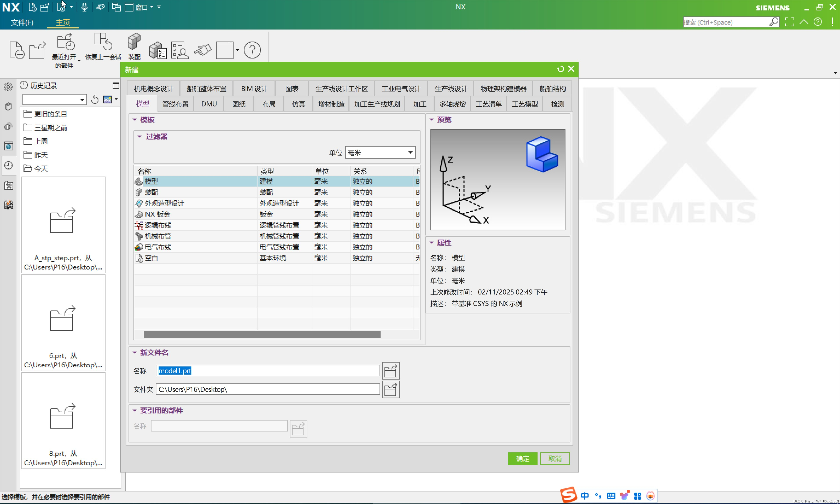This screenshot has width=840, height=504.
Task: Switch to the Home (主页) ribbon tab
Action: 63,23
